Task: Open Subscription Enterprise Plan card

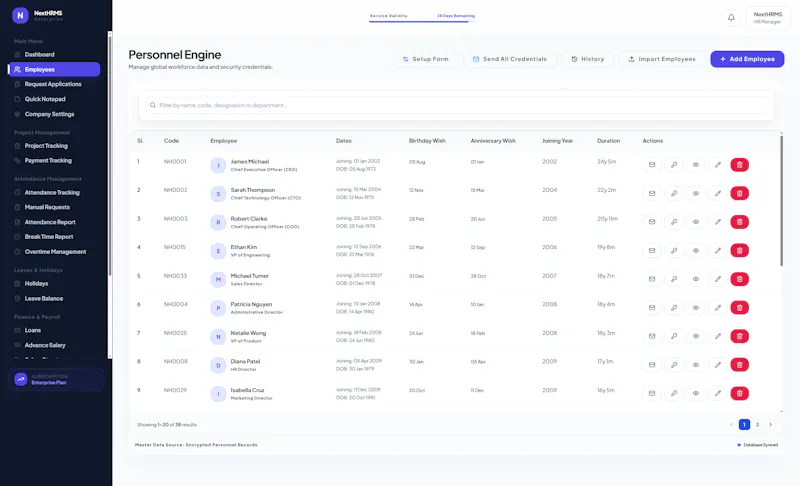Action: click(56, 379)
